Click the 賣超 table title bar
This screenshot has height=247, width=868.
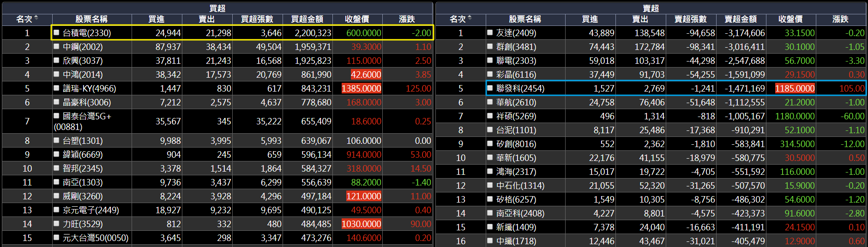pos(651,8)
